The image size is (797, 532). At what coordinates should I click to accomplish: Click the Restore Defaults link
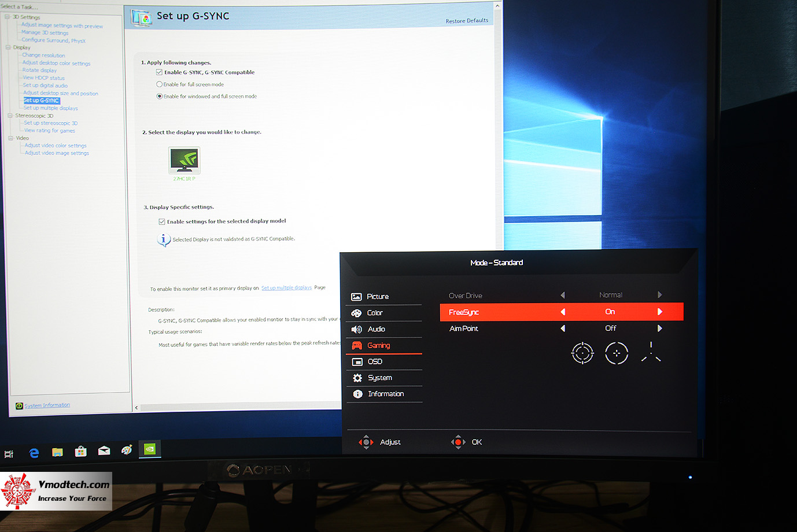click(x=466, y=20)
